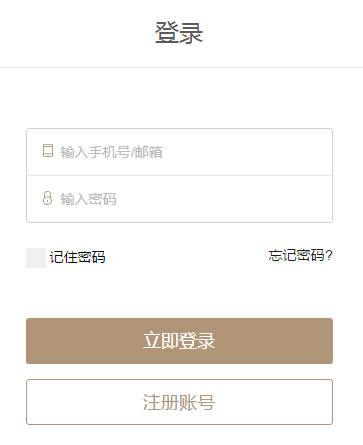Click the brown filled login button
The width and height of the screenshot is (363, 445).
[x=179, y=341]
